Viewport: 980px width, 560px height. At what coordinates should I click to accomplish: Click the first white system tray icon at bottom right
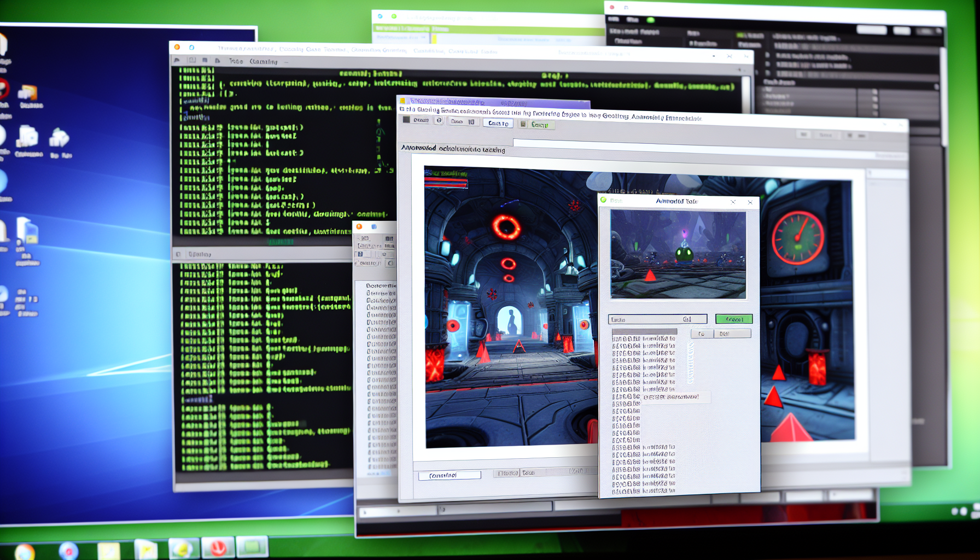955,511
